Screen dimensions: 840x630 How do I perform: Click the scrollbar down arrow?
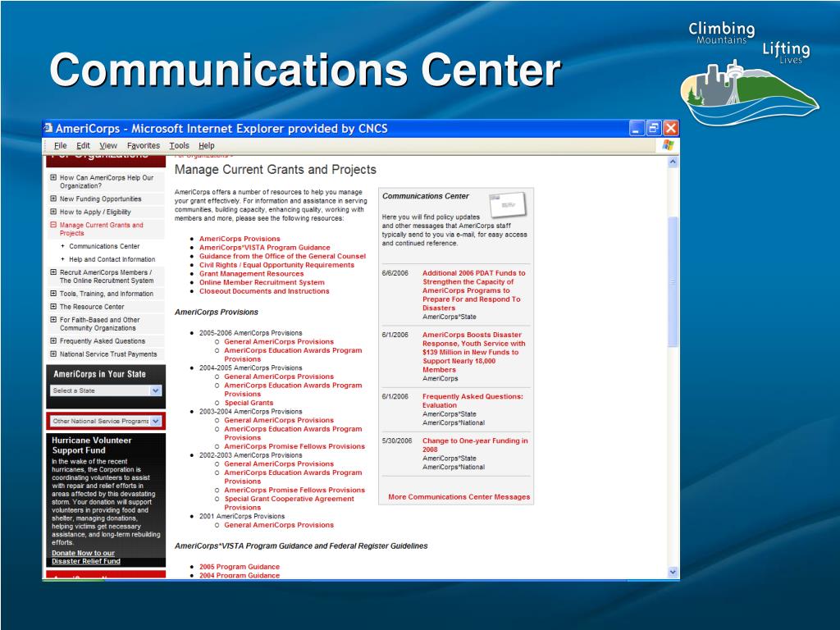673,572
